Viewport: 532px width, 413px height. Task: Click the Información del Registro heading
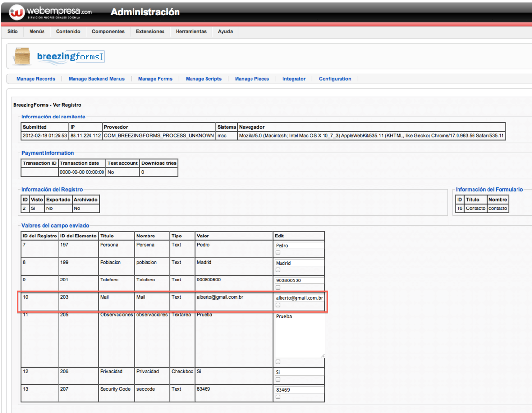52,190
